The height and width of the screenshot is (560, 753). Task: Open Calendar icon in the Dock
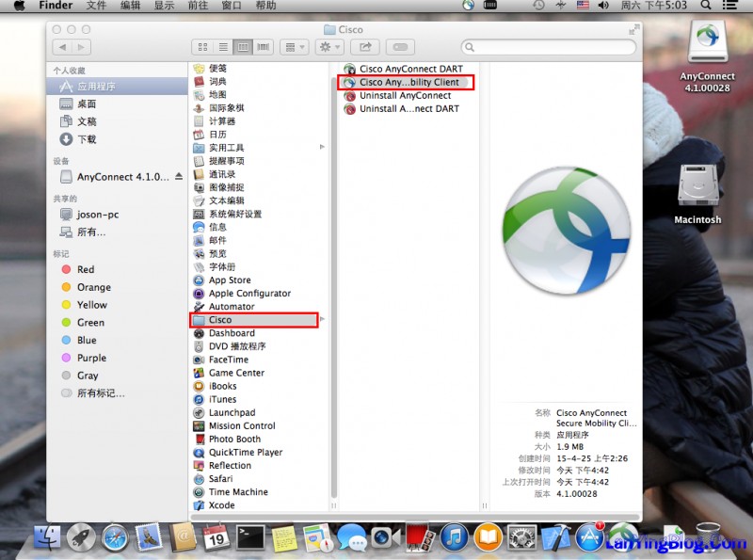216,537
